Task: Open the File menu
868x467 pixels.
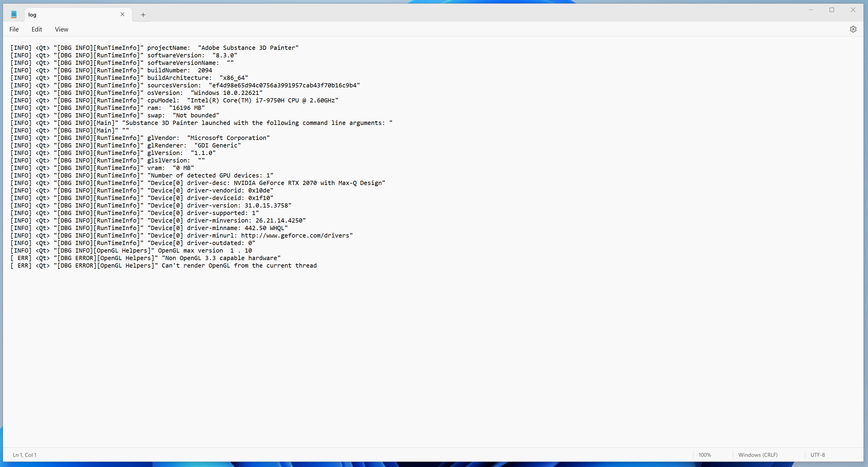Action: click(x=14, y=29)
